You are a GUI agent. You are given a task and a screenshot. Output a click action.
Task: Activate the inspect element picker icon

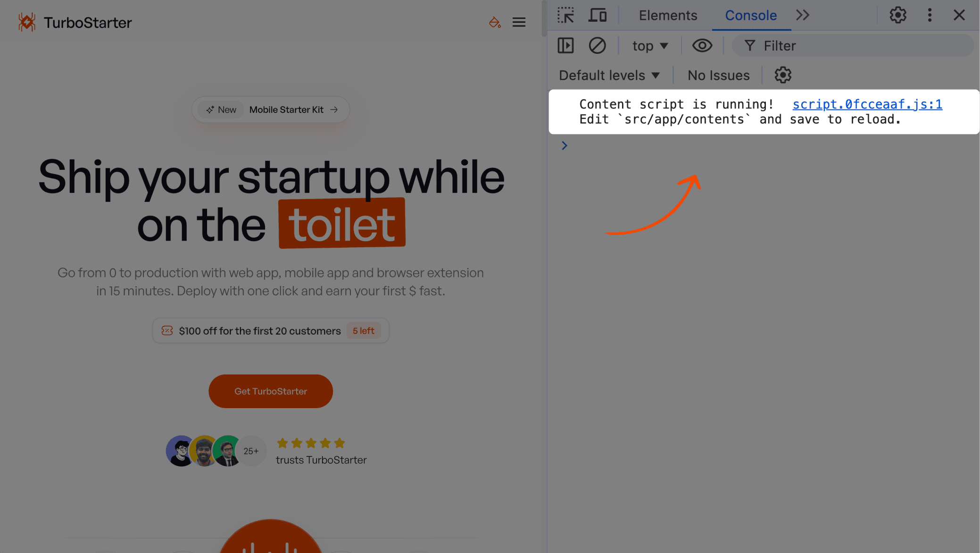click(565, 15)
